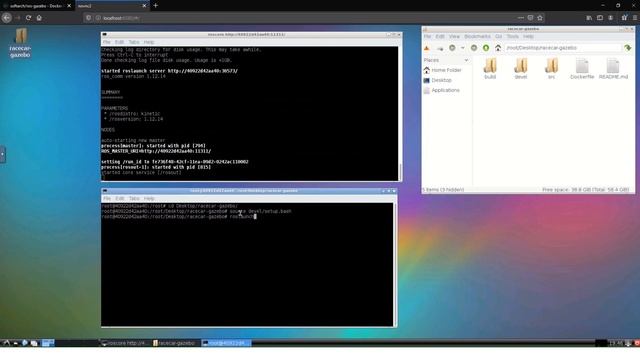Open the browser hamburger menu
Screen dimensions: 640x360
coord(635,18)
